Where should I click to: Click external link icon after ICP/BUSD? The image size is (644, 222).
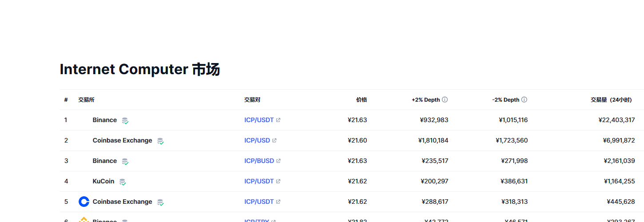pos(278,161)
